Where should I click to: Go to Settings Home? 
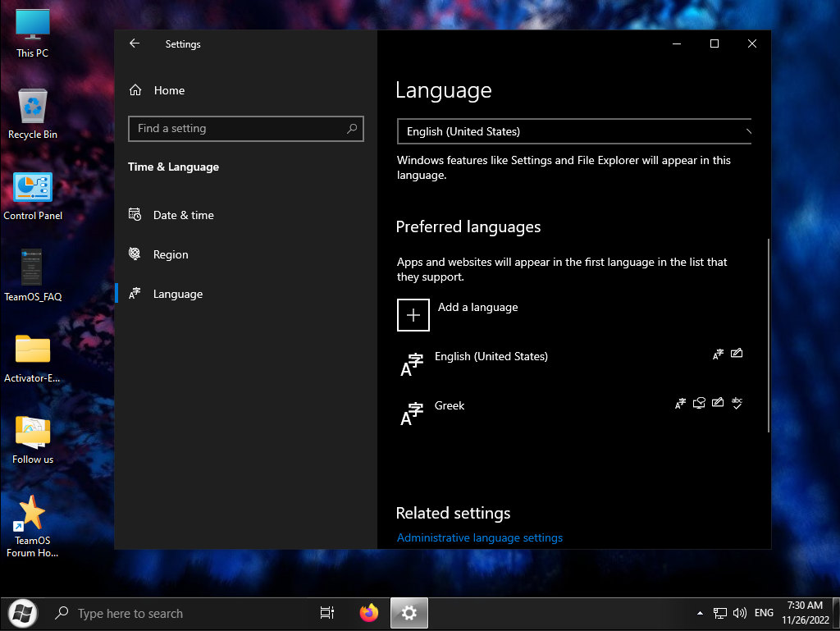pos(168,90)
